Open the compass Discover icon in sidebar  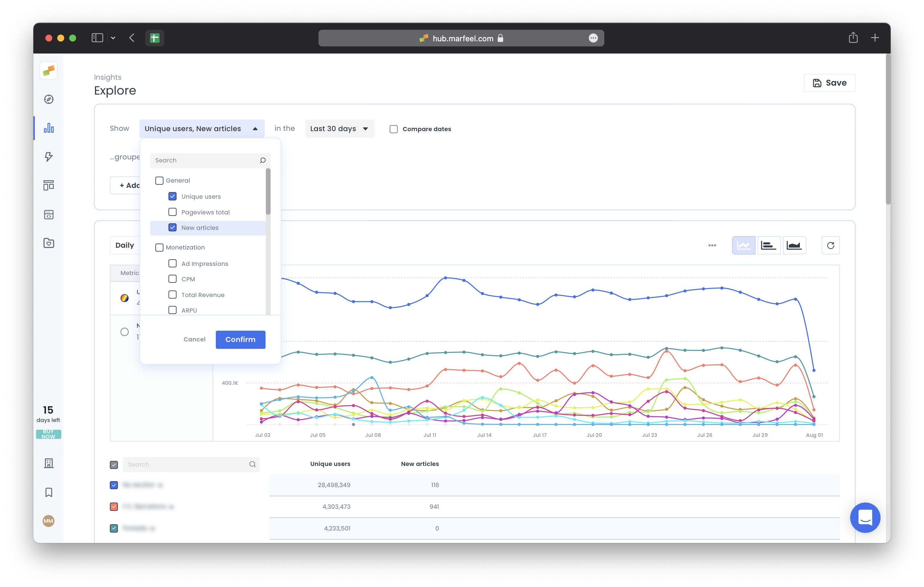49,99
